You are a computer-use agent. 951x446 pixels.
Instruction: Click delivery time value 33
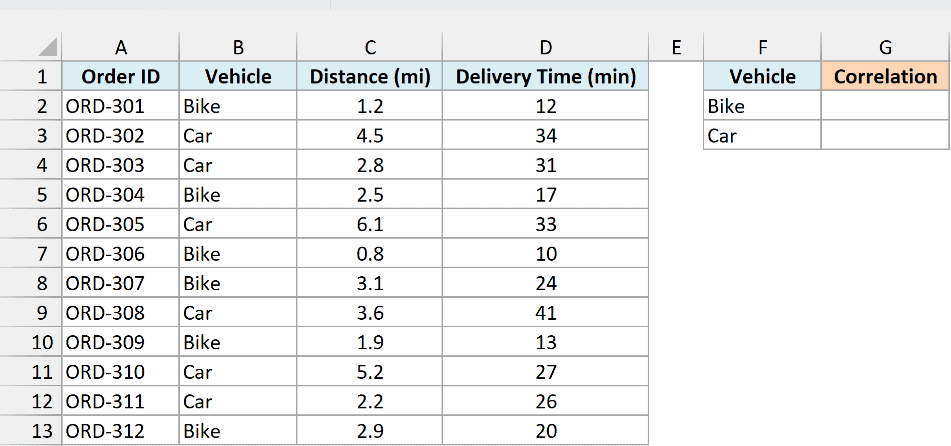[546, 225]
